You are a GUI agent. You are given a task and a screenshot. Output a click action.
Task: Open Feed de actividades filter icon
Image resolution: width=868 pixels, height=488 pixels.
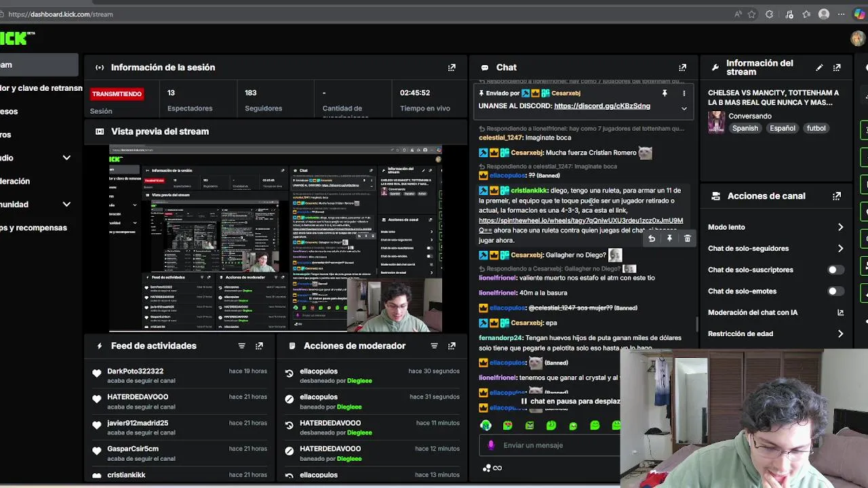pos(241,346)
